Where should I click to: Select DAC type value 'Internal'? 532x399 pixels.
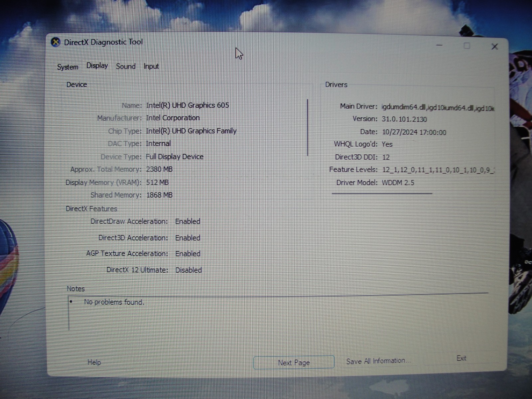(x=158, y=144)
